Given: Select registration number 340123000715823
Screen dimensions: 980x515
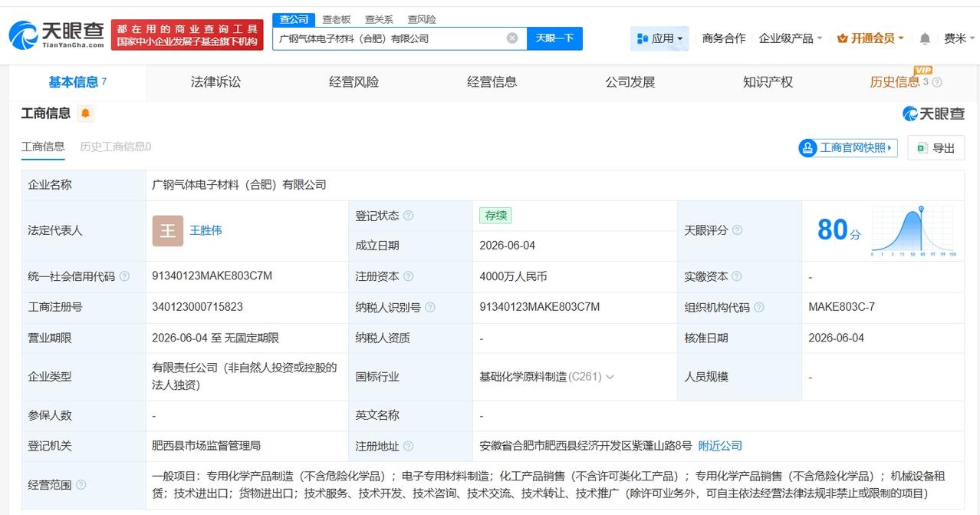Looking at the screenshot, I should coord(198,307).
